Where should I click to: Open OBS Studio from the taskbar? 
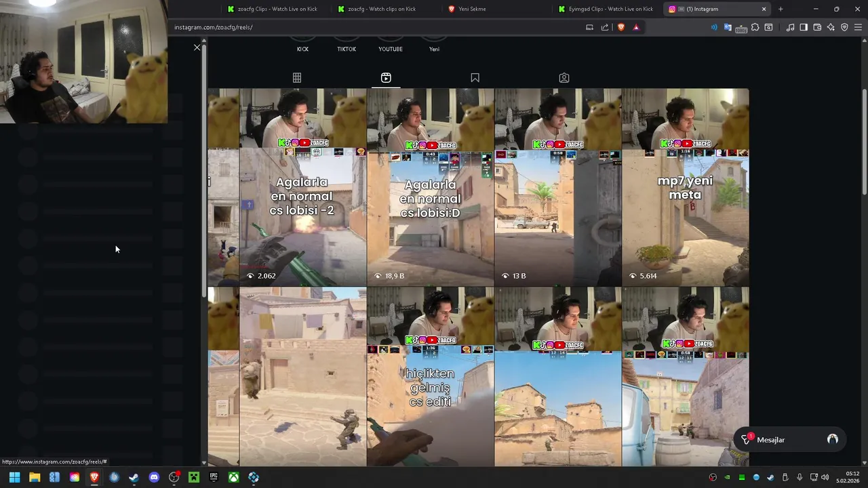coord(174,477)
